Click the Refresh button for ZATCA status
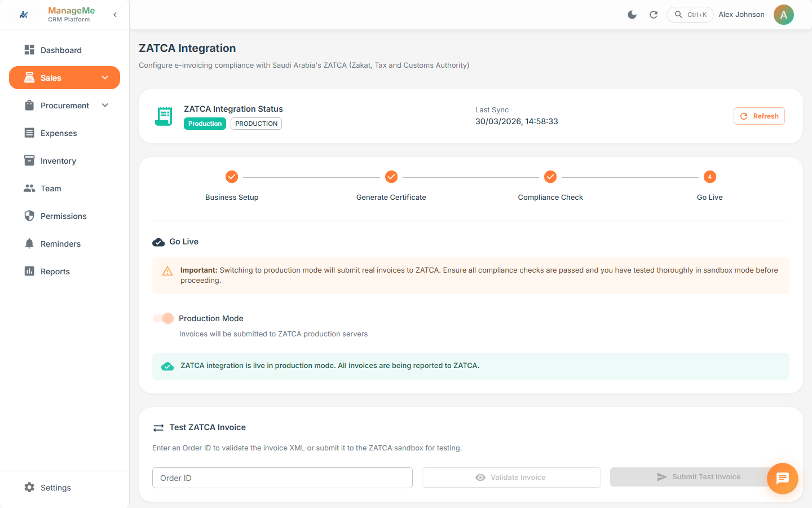Screen dimensions: 812x508 click(759, 116)
